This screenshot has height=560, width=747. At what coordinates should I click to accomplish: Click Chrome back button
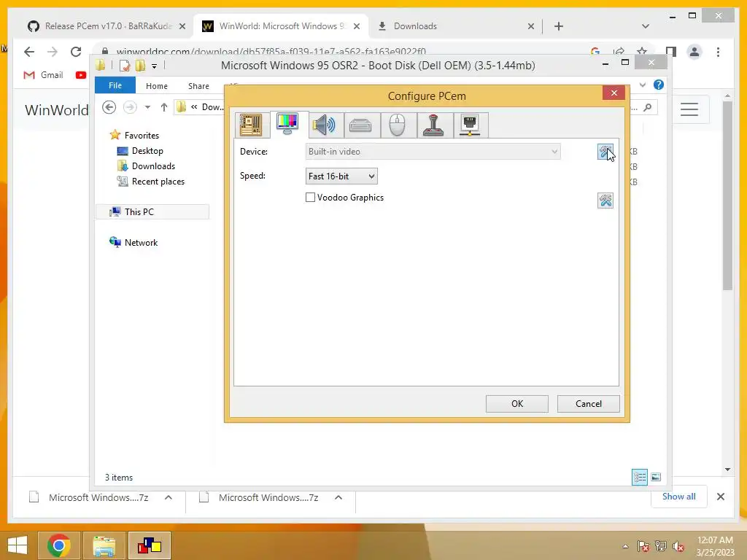(x=29, y=52)
